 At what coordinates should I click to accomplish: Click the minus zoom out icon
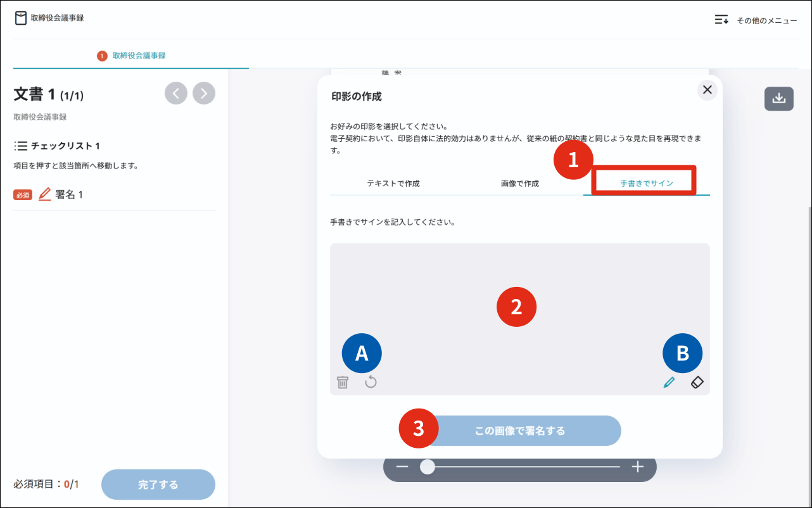tap(402, 467)
